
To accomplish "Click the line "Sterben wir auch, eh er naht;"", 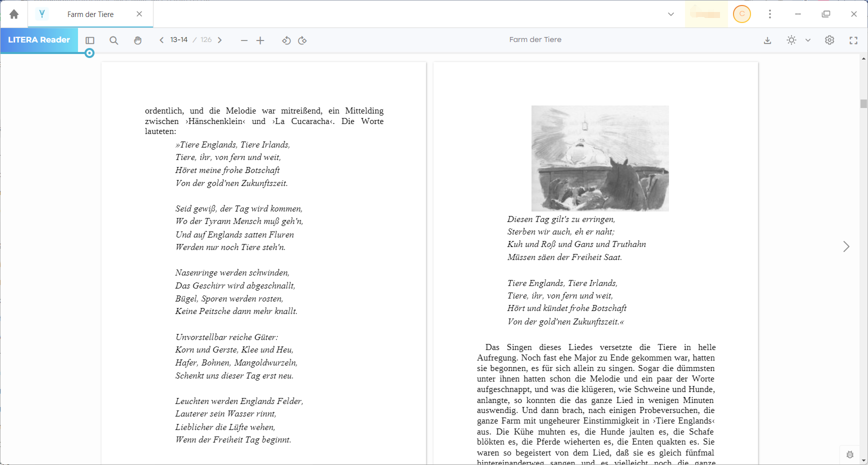I will (560, 231).
